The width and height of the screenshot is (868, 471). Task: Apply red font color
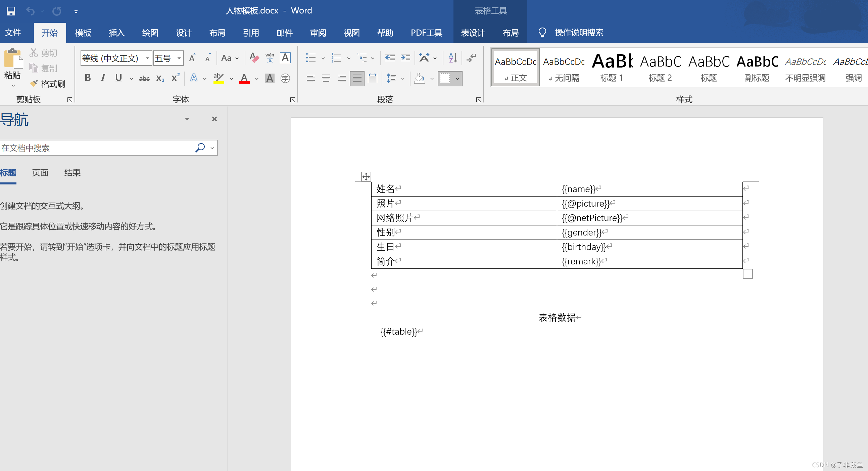[x=244, y=78]
